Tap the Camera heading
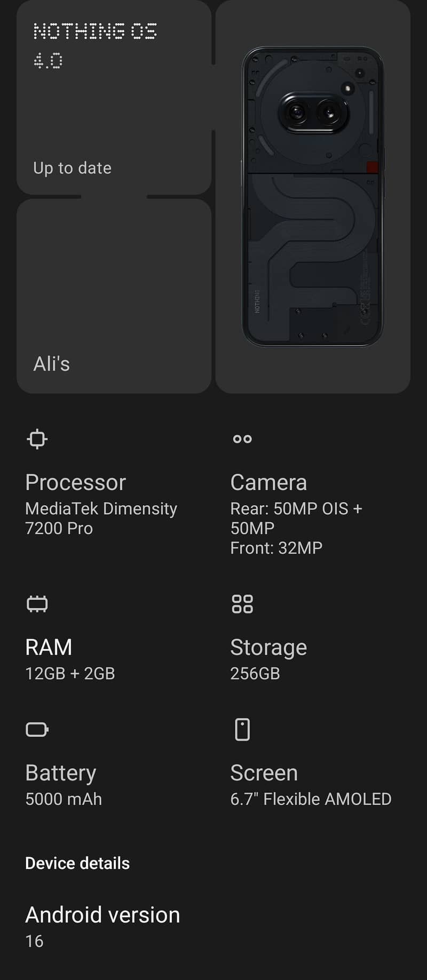Viewport: 427px width, 980px height. tap(268, 482)
